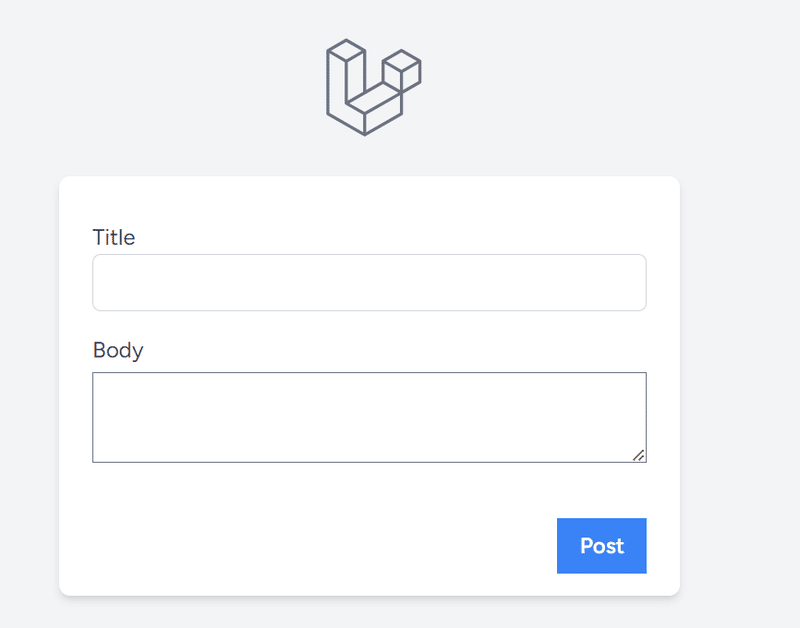Click the Title label text
Viewport: 800px width, 628px height.
pyautogui.click(x=114, y=237)
